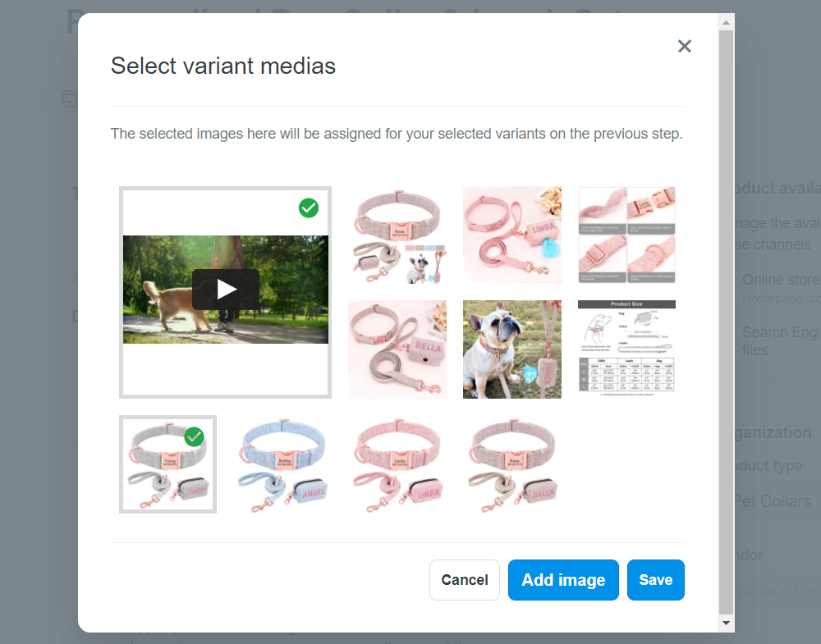Viewport: 821px width, 644px height.
Task: Select the Rose collar with color swatches image
Action: 397,235
